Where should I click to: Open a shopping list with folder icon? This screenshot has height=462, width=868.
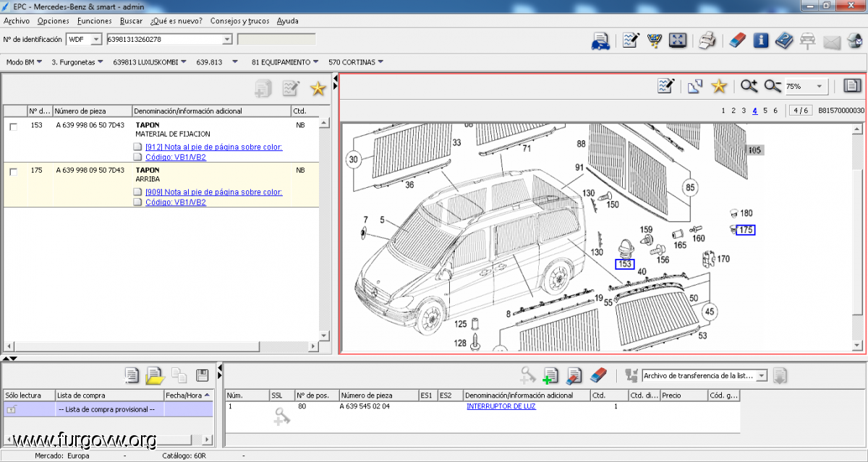[155, 375]
